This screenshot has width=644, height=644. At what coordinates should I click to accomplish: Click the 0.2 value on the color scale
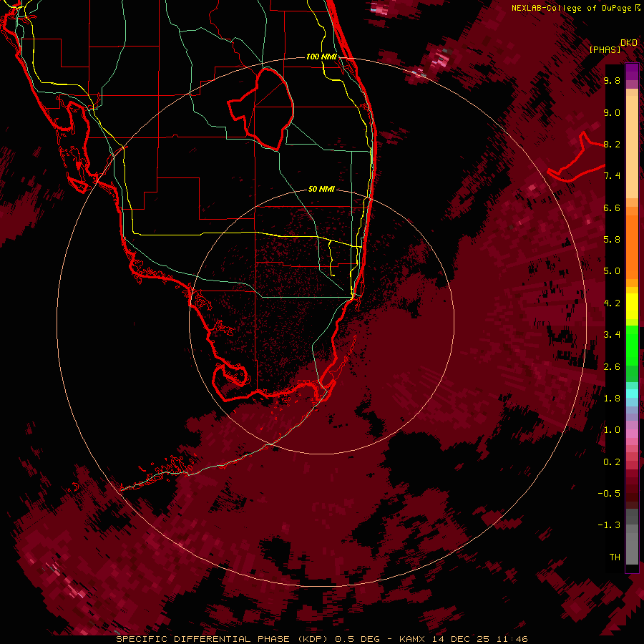tap(612, 462)
